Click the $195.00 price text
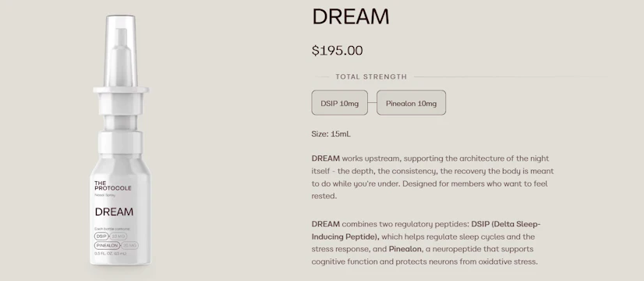 tap(337, 50)
